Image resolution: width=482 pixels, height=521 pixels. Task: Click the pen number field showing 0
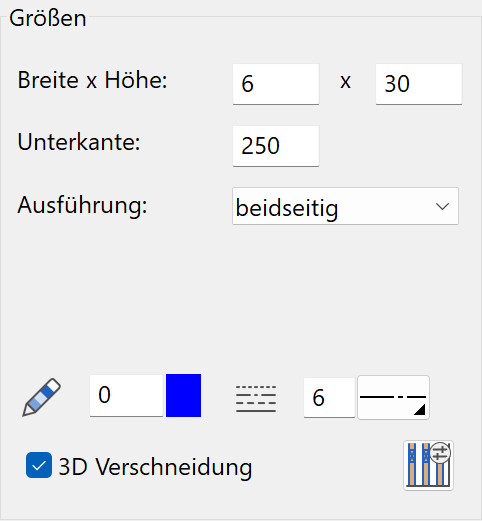click(x=126, y=395)
